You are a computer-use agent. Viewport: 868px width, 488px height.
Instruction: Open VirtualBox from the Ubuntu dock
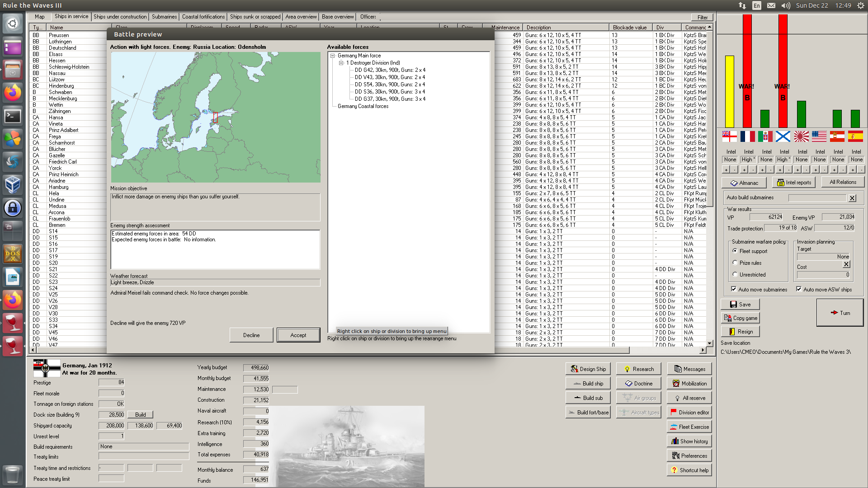click(13, 184)
